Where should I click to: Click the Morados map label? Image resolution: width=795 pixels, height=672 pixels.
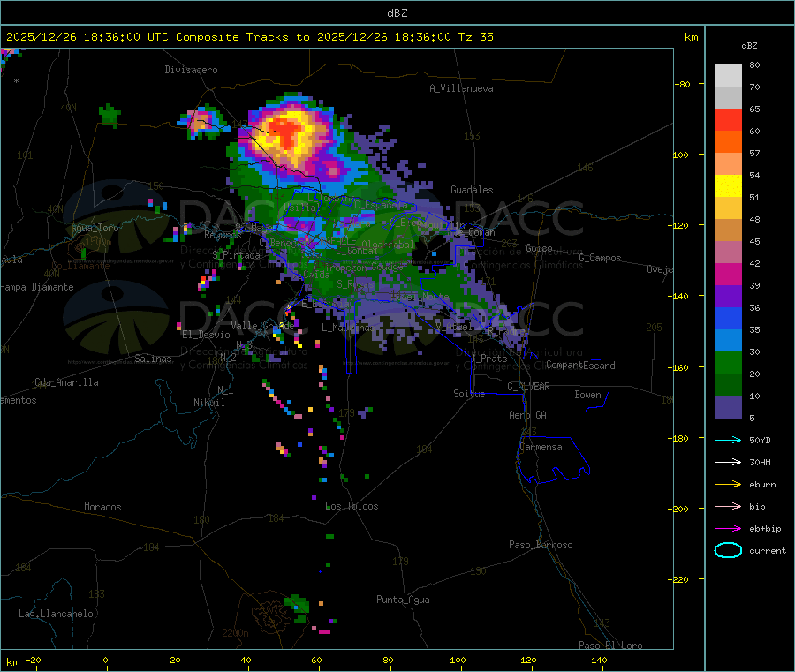102,507
